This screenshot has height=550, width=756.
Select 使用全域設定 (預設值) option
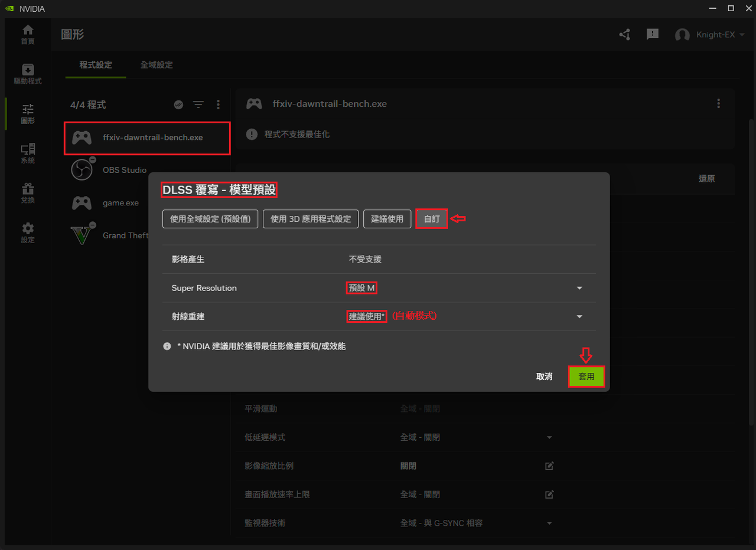tap(210, 219)
